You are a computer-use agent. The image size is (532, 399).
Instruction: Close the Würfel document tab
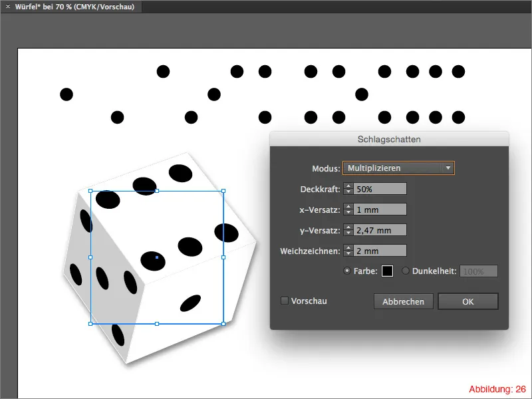(8, 7)
